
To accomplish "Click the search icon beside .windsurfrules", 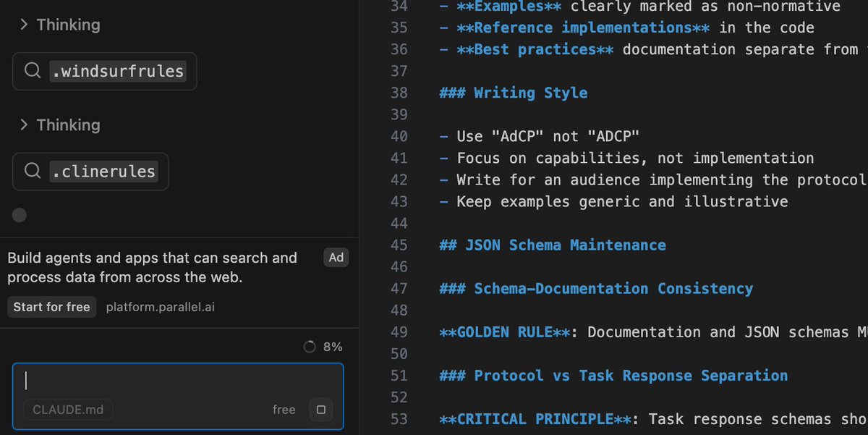I will (x=33, y=71).
